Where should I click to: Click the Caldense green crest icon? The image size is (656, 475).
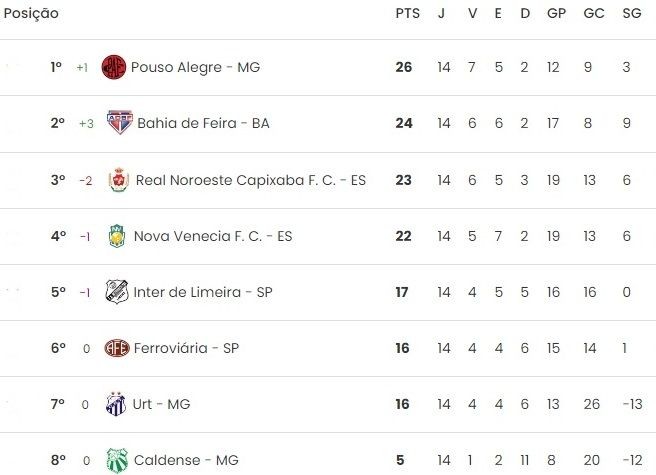pyautogui.click(x=117, y=460)
